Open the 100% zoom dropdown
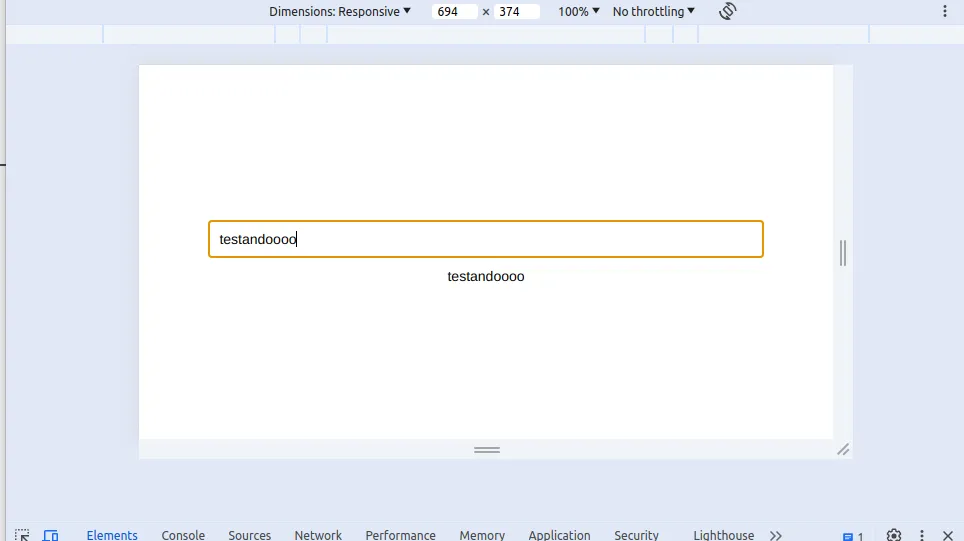This screenshot has height=541, width=964. coord(579,11)
